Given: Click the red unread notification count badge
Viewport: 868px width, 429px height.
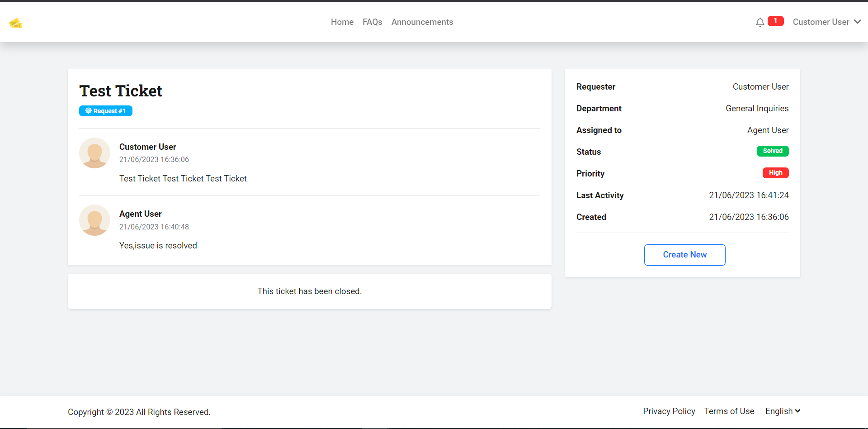Looking at the screenshot, I should click(x=775, y=21).
